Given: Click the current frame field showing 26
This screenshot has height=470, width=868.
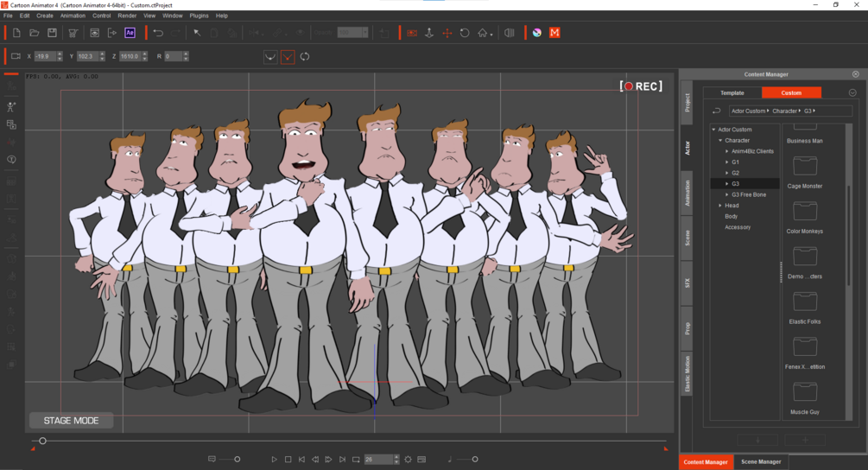Looking at the screenshot, I should [x=378, y=460].
